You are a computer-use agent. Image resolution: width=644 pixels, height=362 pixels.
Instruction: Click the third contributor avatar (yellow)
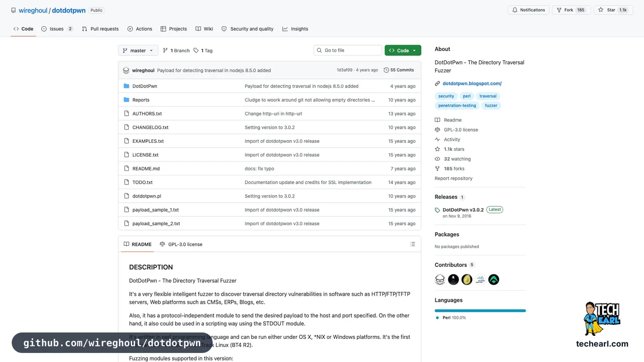coord(467,280)
